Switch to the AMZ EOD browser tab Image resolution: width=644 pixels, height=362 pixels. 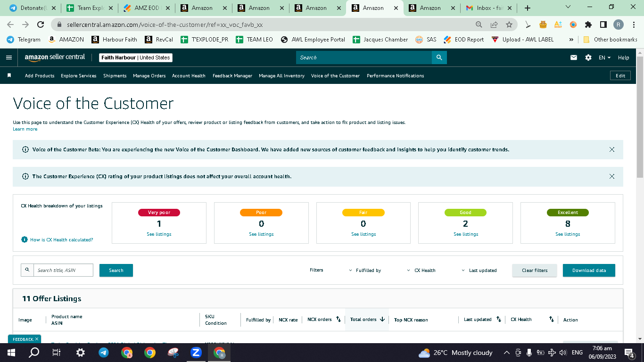tap(146, 8)
